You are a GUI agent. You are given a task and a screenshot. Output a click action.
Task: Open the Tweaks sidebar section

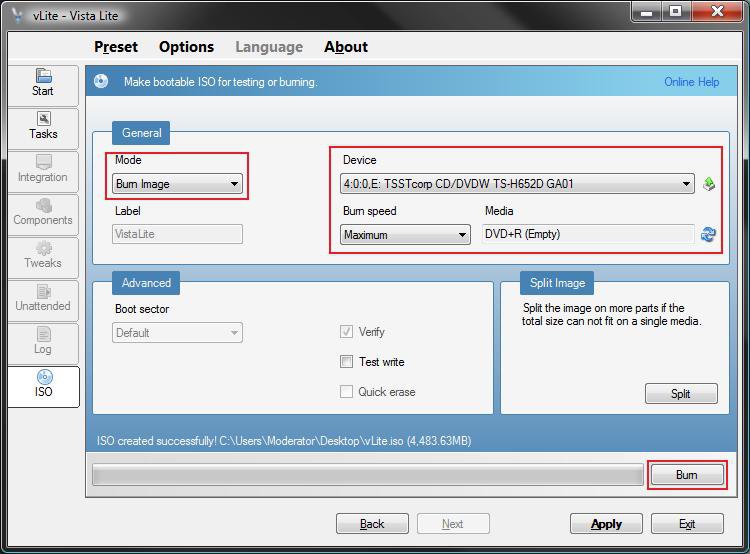pos(43,258)
